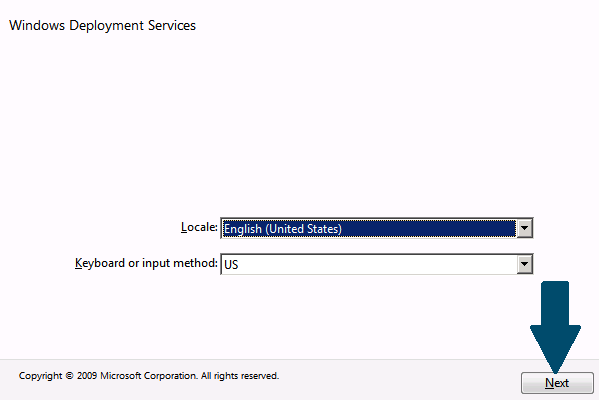Click the underlined N on the Next button
599x400 pixels.
pyautogui.click(x=549, y=383)
